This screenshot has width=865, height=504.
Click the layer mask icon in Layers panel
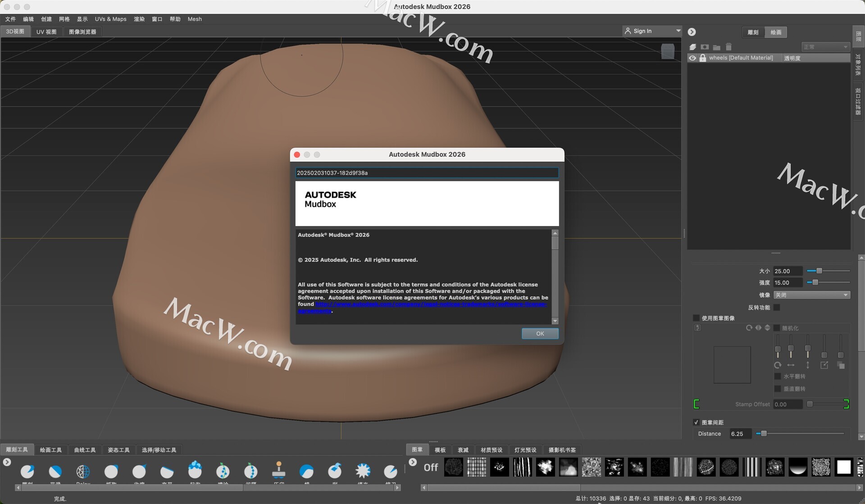point(705,47)
